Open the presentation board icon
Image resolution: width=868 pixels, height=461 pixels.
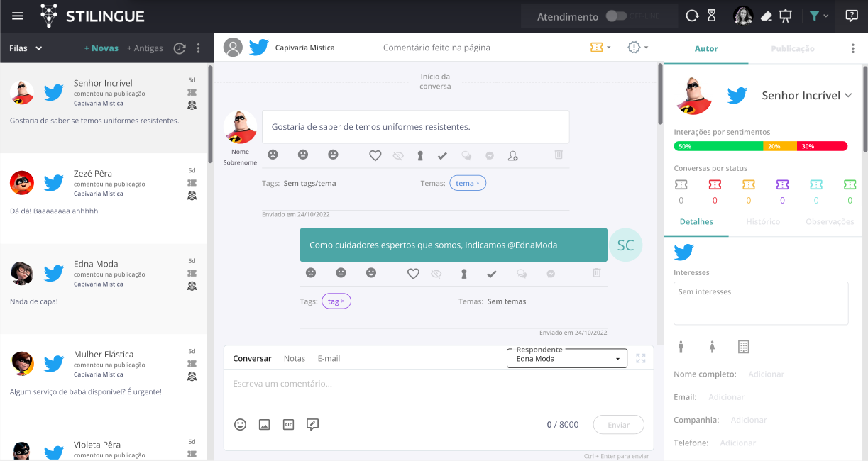786,16
